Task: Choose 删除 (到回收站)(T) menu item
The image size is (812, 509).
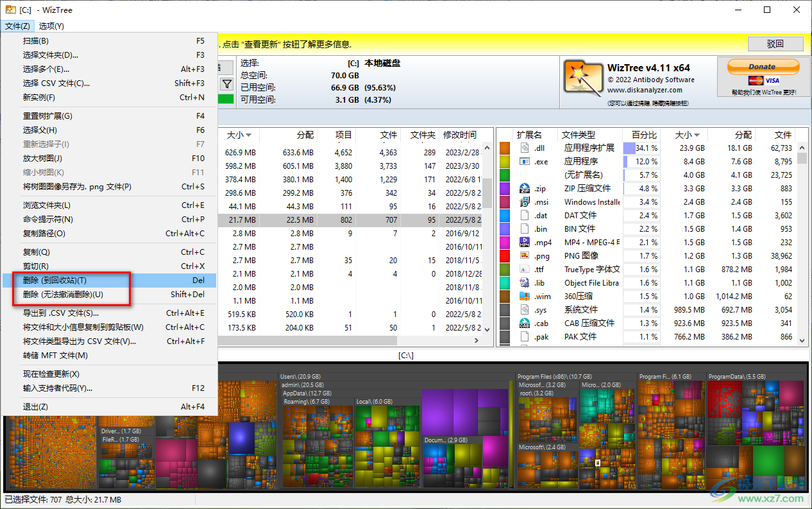Action: tap(109, 280)
